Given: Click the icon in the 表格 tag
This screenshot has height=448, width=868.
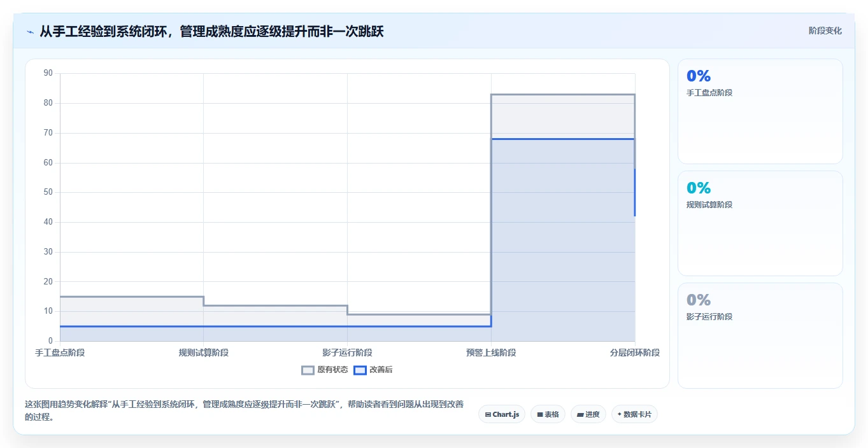Looking at the screenshot, I should coord(539,414).
